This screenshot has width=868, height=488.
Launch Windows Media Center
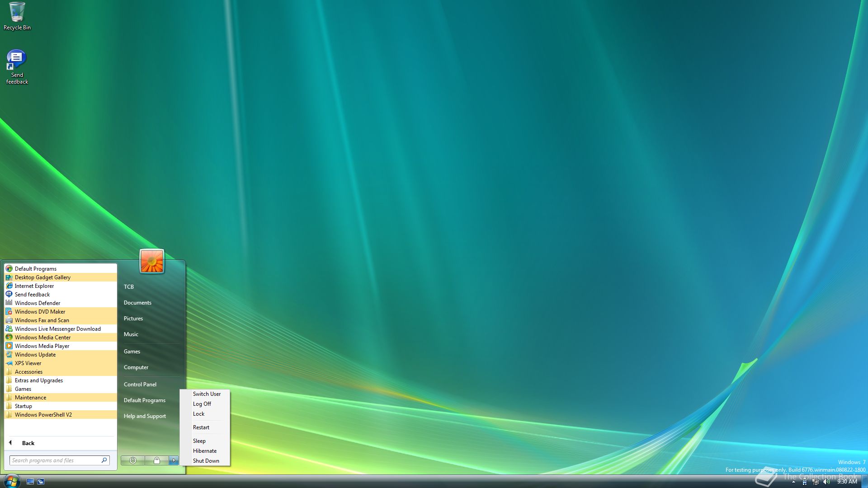(61, 338)
